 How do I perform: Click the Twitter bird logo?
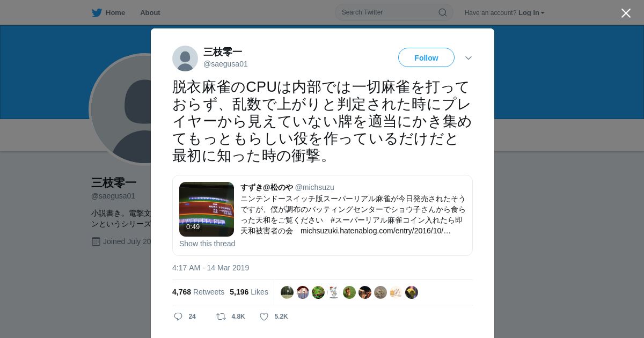tap(97, 13)
